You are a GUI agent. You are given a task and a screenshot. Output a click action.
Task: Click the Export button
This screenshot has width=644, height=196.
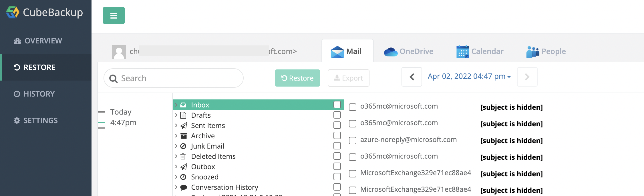348,78
